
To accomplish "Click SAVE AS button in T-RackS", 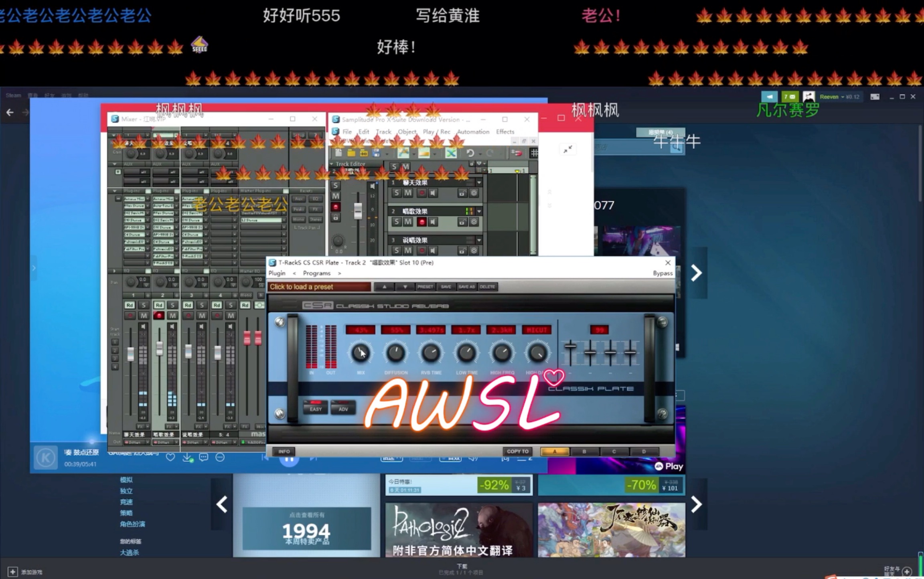I will tap(466, 287).
